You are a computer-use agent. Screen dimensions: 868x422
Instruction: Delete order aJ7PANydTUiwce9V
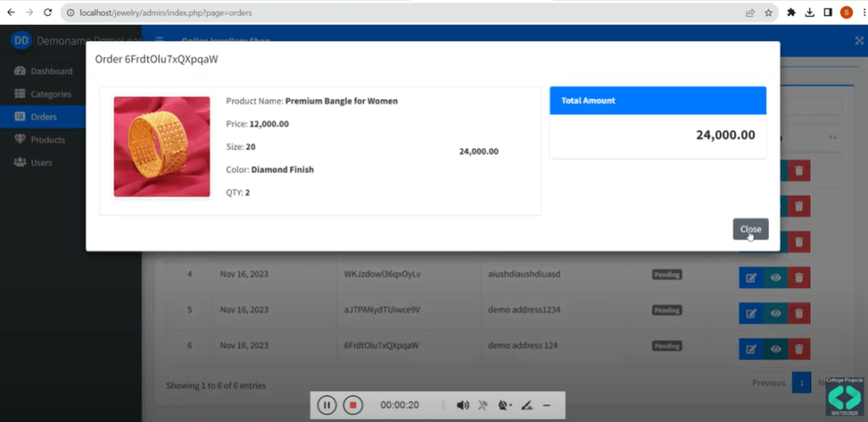tap(798, 314)
